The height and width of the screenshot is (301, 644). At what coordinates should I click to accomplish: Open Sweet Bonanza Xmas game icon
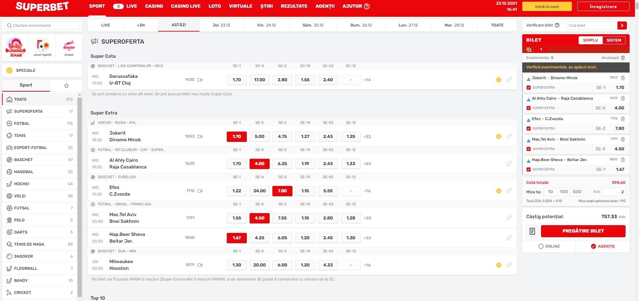click(16, 48)
